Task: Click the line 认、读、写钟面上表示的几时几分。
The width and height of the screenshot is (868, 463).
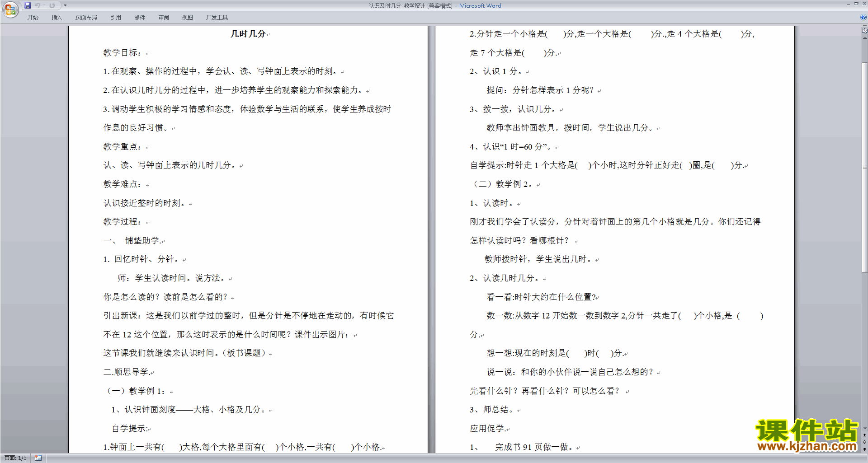Action: click(170, 165)
